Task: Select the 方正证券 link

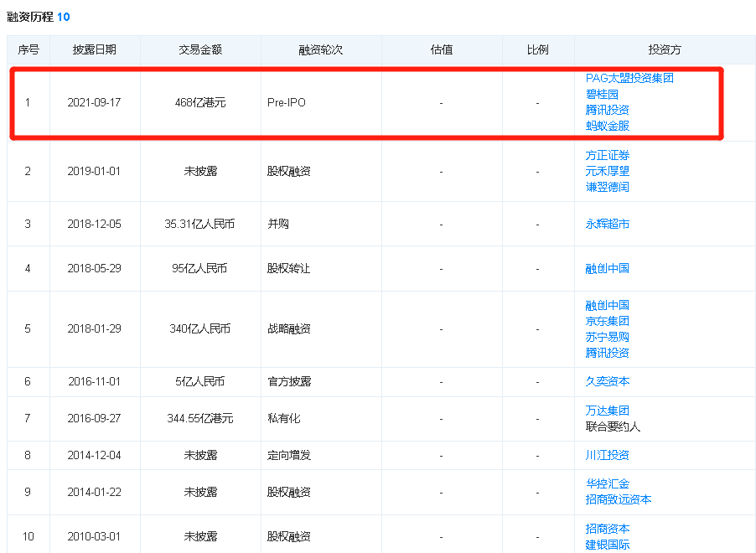Action: pyautogui.click(x=607, y=156)
